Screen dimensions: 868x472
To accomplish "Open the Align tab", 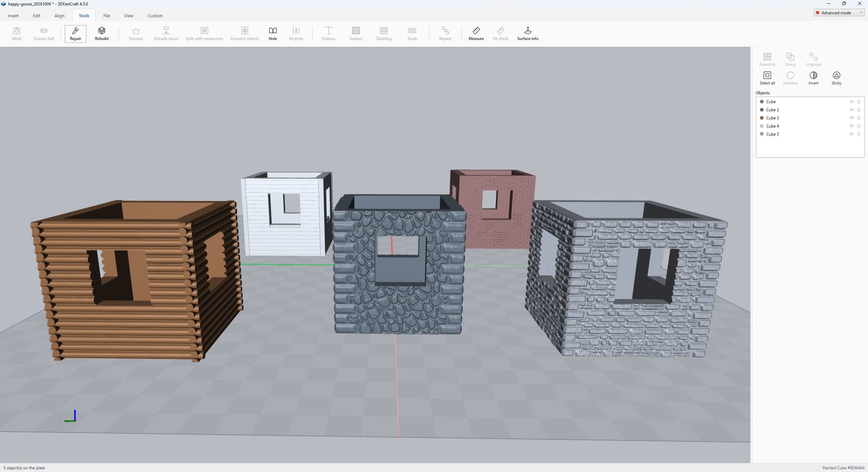I will (x=59, y=16).
